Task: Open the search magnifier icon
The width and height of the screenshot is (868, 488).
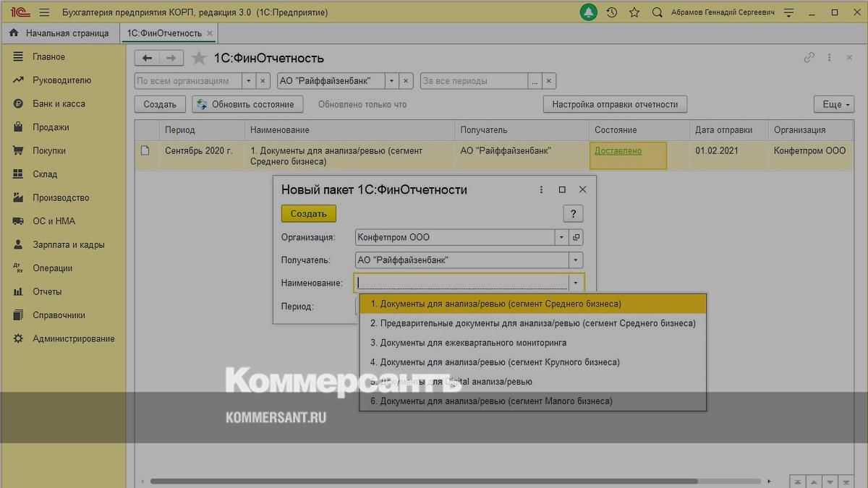Action: click(657, 12)
